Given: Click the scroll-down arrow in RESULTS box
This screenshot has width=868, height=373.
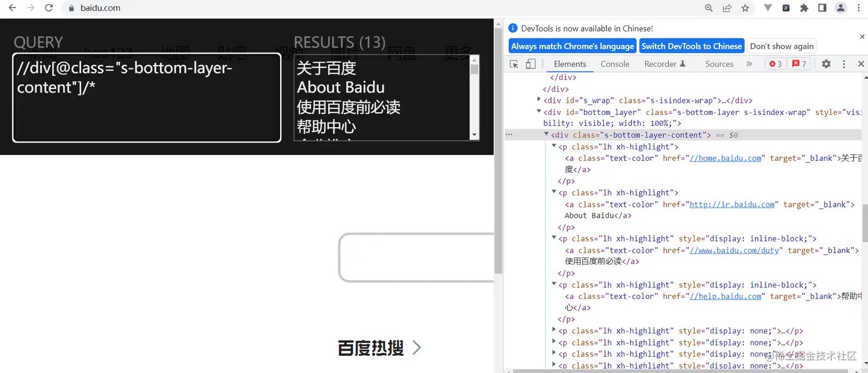Looking at the screenshot, I should click(475, 135).
